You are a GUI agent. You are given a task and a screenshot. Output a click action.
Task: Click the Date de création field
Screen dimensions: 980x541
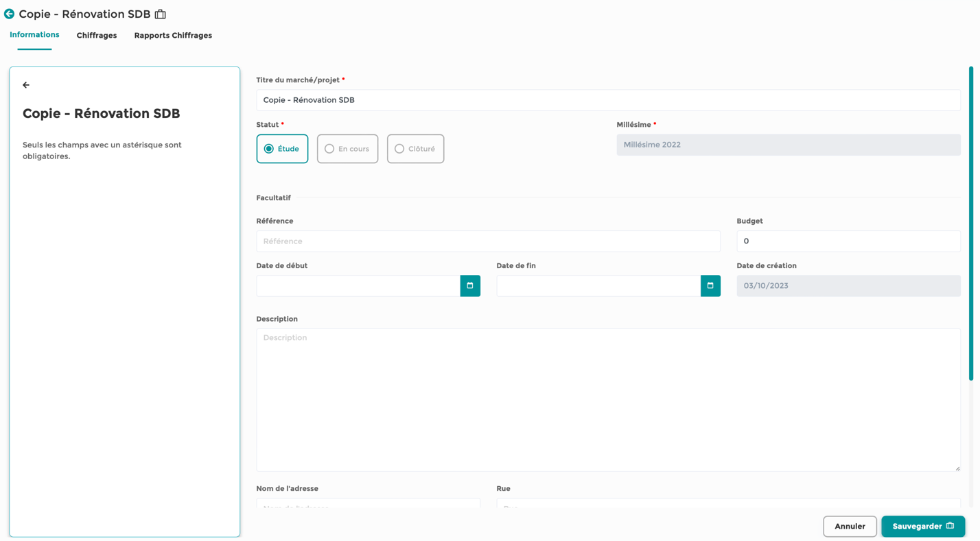click(848, 286)
